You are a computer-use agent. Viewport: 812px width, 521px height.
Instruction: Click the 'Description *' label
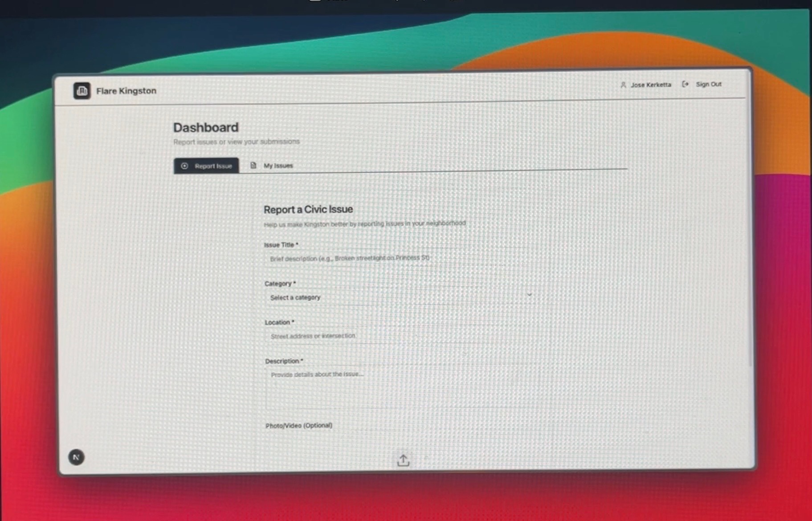pyautogui.click(x=284, y=361)
